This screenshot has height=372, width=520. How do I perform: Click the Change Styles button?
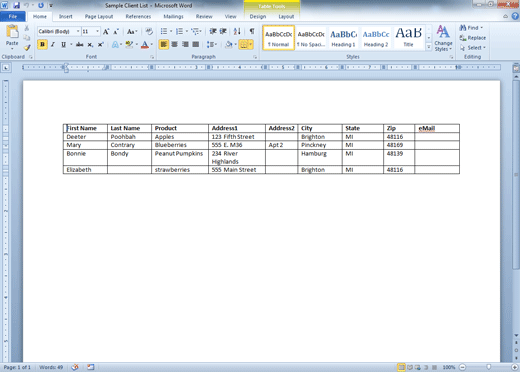[443, 38]
